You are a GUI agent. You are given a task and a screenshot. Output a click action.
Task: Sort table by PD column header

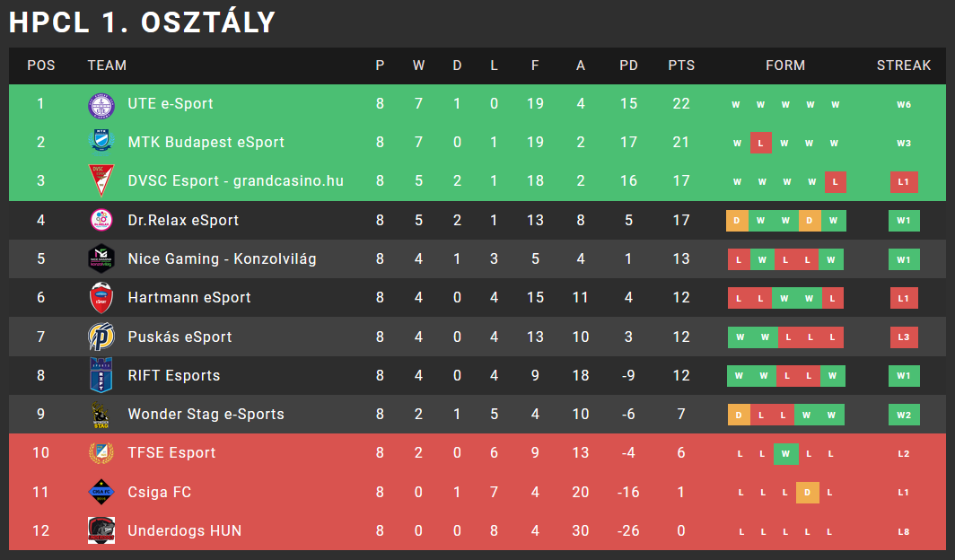(x=628, y=66)
